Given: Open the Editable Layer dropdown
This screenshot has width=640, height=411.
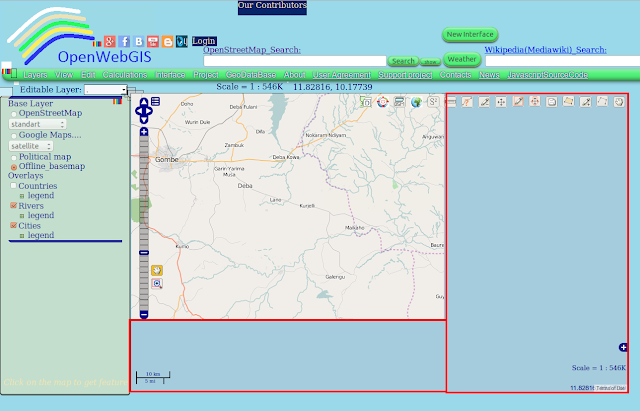Looking at the screenshot, I should (106, 89).
